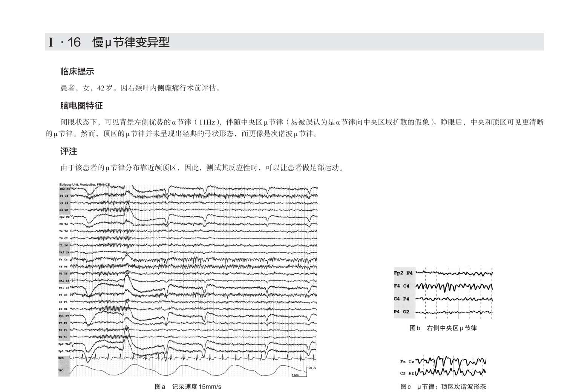Click the "F3 C3" channel label
Viewport: 579px width, 392px height.
64,295
